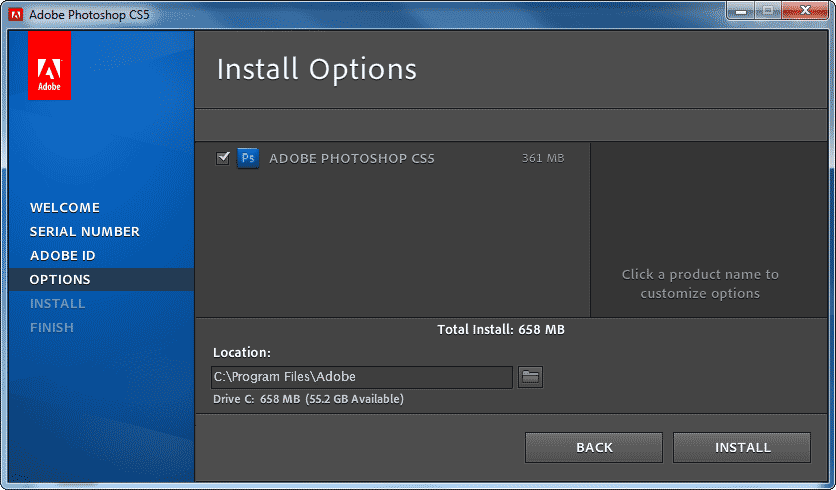
Task: Browse for install location folder icon
Action: tap(530, 377)
